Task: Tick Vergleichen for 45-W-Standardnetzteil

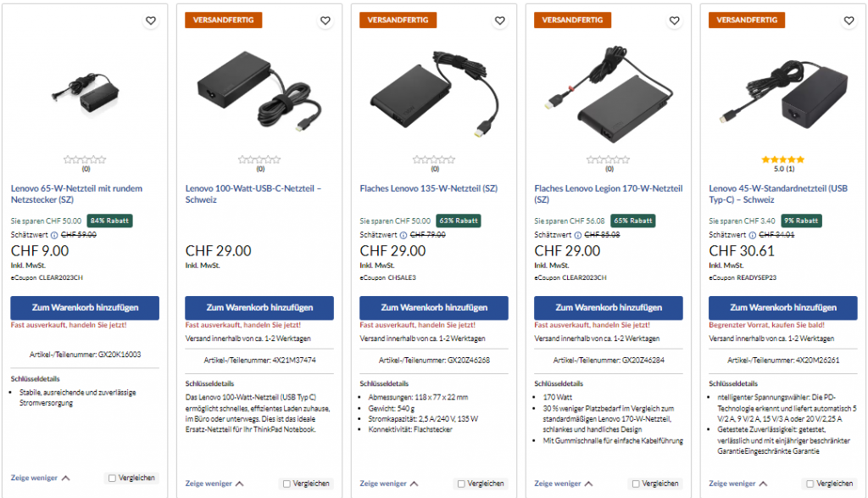Action: coord(810,484)
